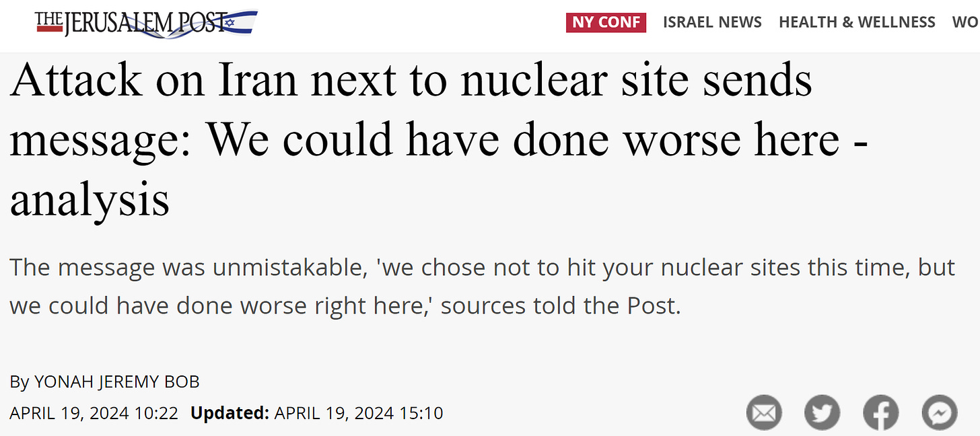Click 'sources told the Post' text
980x436 pixels.
click(560, 306)
